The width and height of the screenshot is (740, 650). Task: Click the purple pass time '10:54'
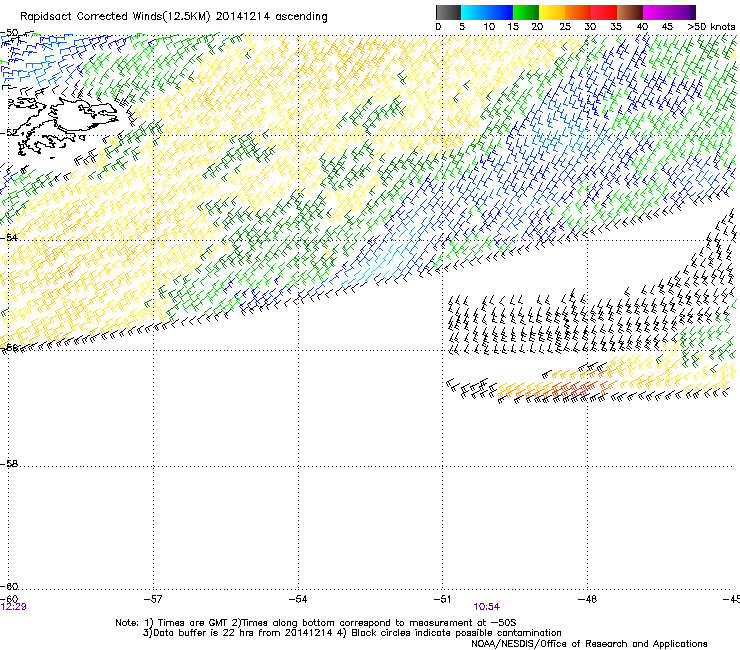[487, 607]
